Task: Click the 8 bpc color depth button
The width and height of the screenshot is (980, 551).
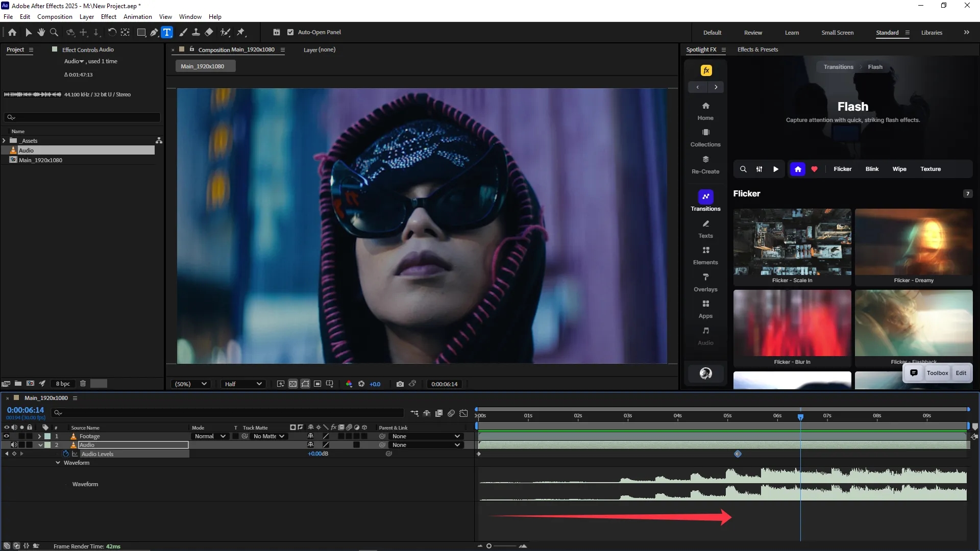Action: 63,384
